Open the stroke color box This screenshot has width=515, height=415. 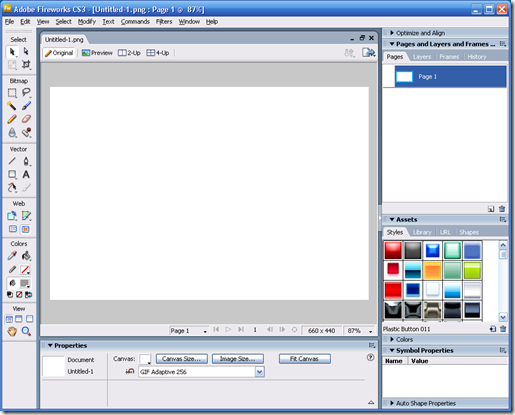point(25,269)
